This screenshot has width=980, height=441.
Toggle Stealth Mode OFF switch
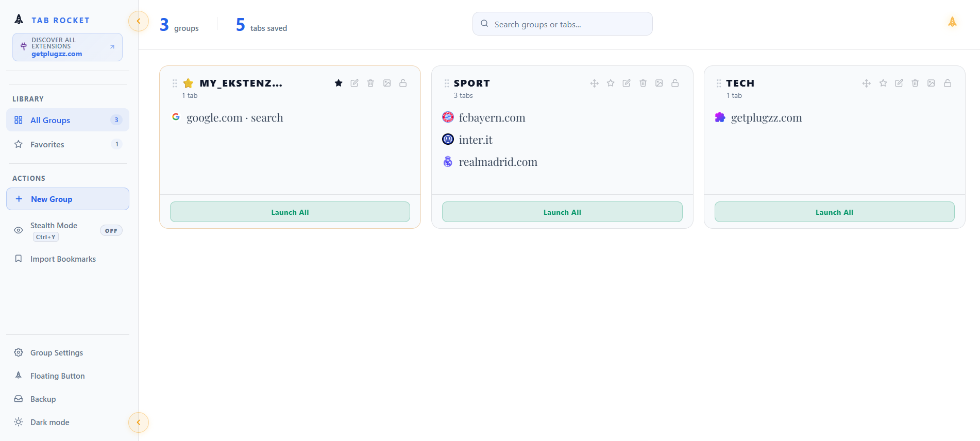(111, 231)
